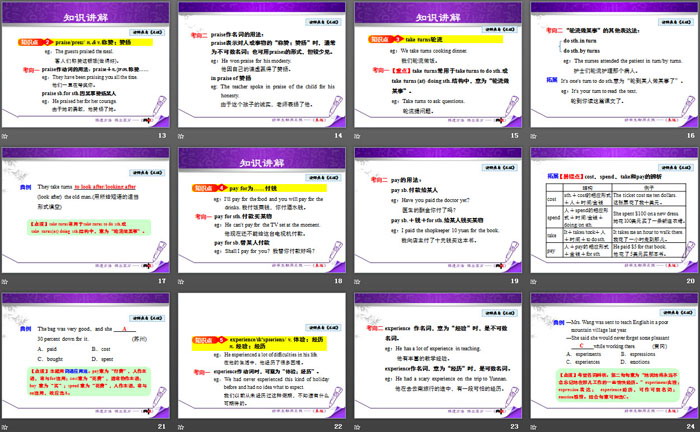Click animation star icon under slide 20
700x432 pixels.
pyautogui.click(x=533, y=282)
